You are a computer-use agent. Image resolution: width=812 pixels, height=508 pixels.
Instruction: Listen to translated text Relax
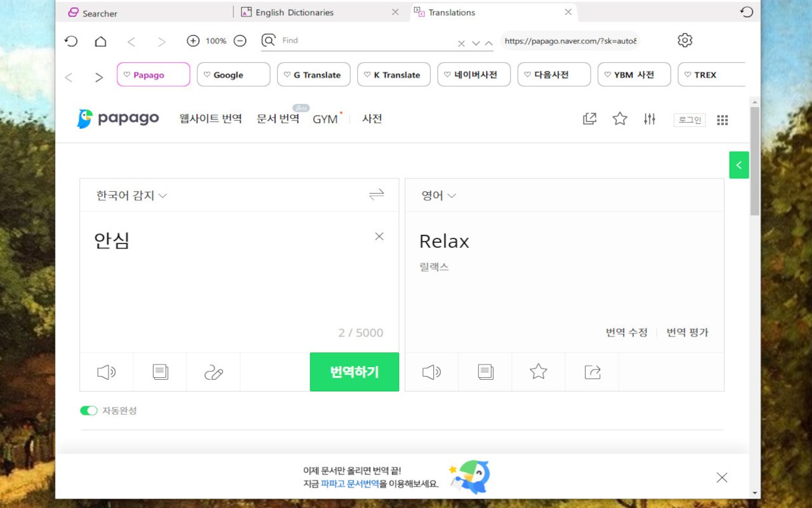(x=431, y=372)
